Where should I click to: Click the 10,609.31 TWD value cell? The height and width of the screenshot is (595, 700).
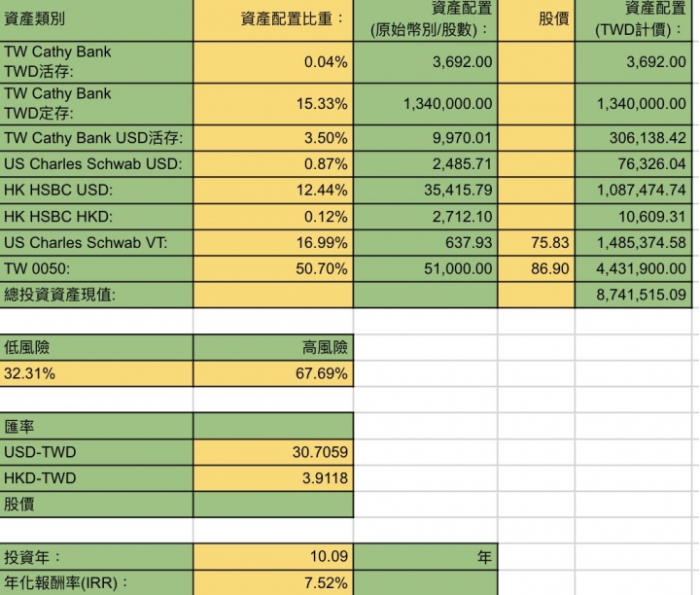634,217
